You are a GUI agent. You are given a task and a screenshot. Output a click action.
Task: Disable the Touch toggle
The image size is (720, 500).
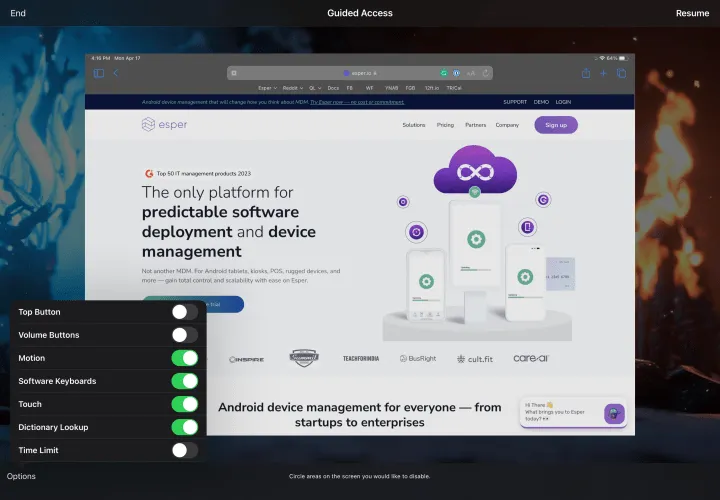pos(185,404)
